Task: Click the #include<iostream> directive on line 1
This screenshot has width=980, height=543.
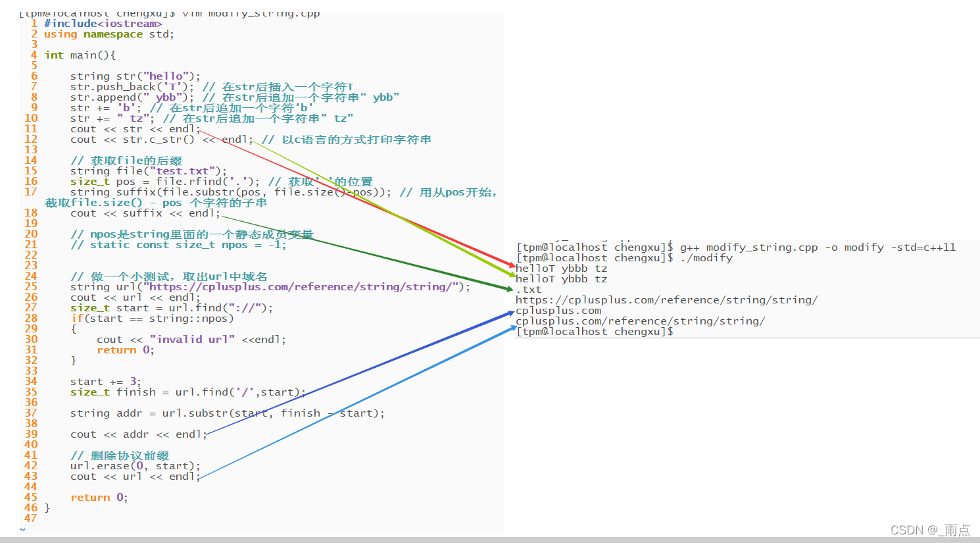Action: coord(103,24)
